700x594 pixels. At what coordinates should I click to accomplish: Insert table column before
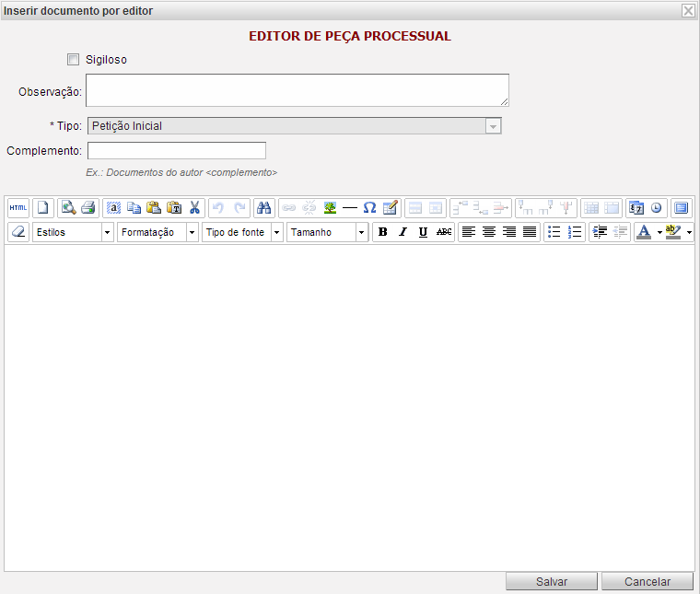(x=525, y=208)
